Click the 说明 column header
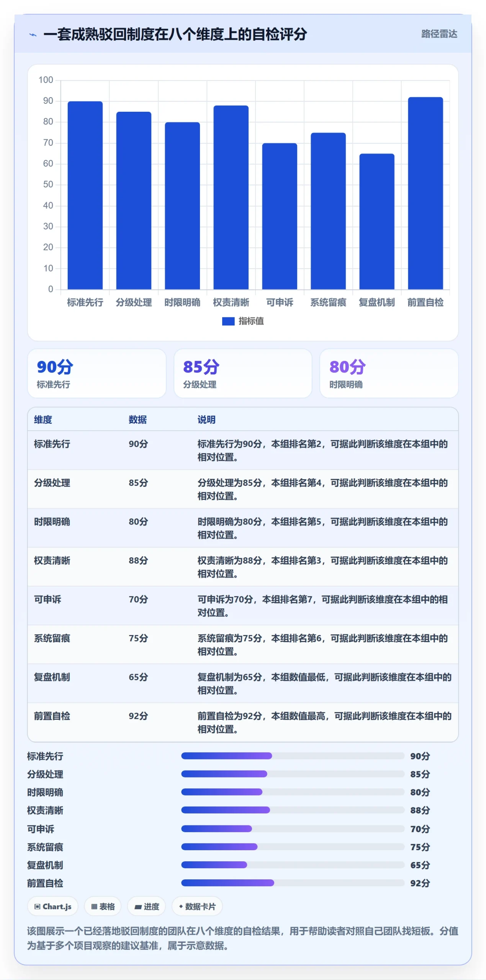 point(206,420)
